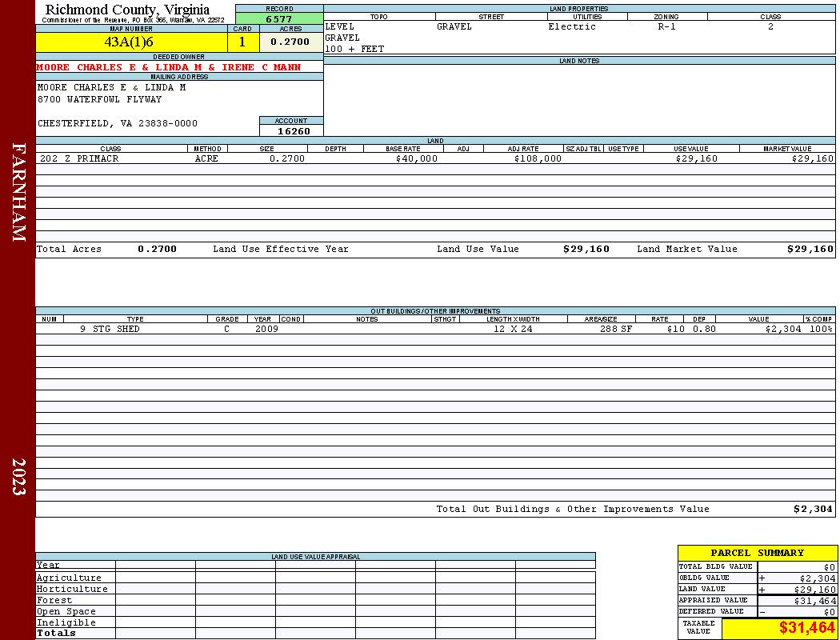The height and width of the screenshot is (640, 840).
Task: Click the FARNHAM district label on sidebar
Action: (x=18, y=192)
